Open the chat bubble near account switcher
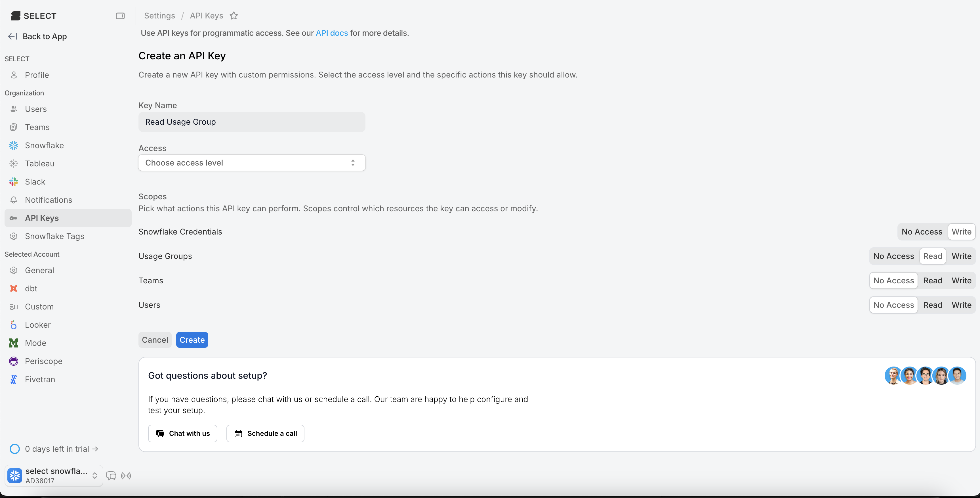The height and width of the screenshot is (498, 980). (111, 476)
